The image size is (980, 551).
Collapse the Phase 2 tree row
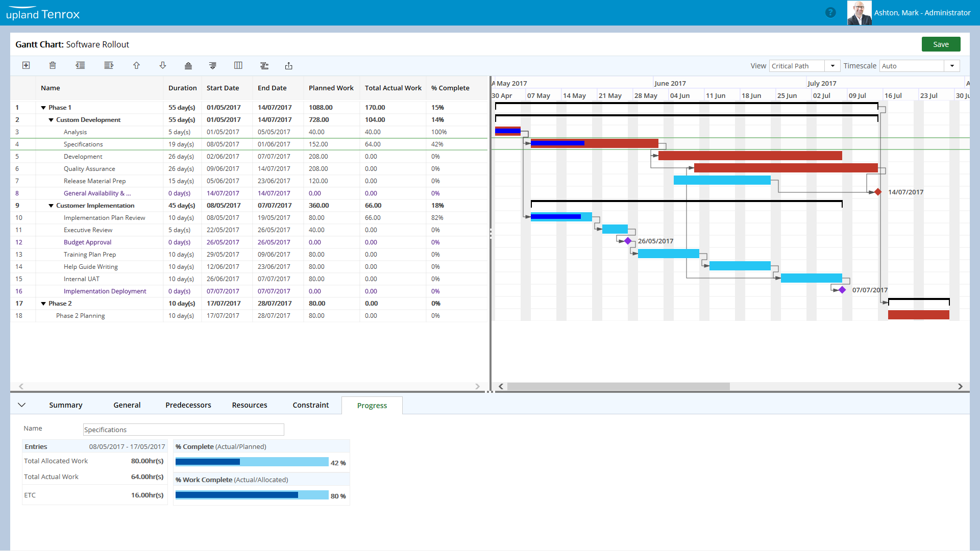pyautogui.click(x=43, y=304)
